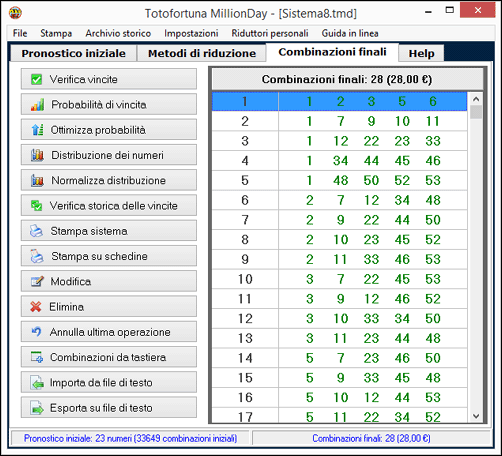Click the up-arrow icon of Ottimizza probabilità

(x=37, y=130)
